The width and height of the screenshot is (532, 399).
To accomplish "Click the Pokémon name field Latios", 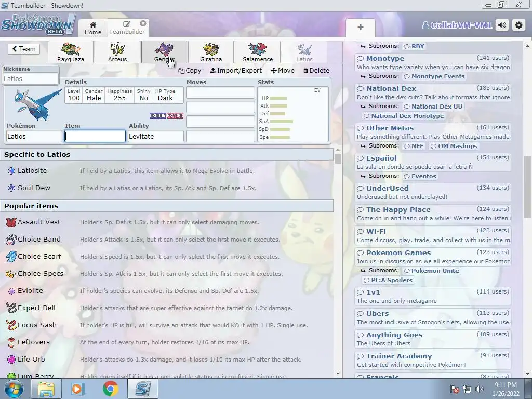I will point(34,137).
